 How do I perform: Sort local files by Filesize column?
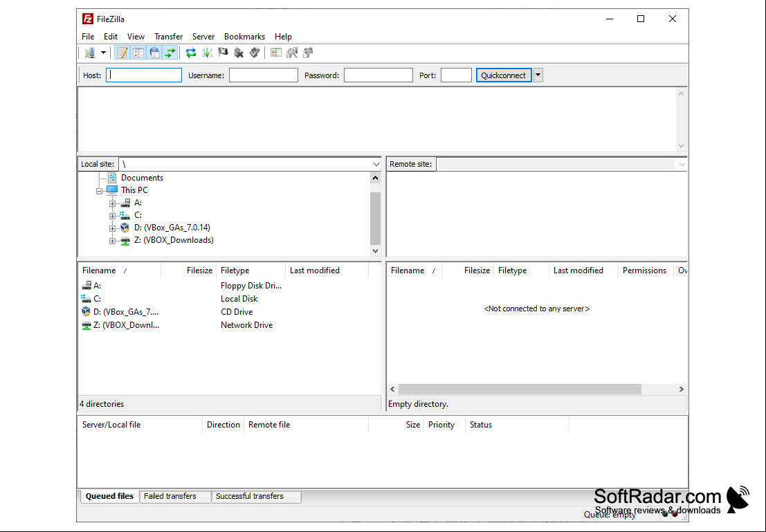pos(188,270)
